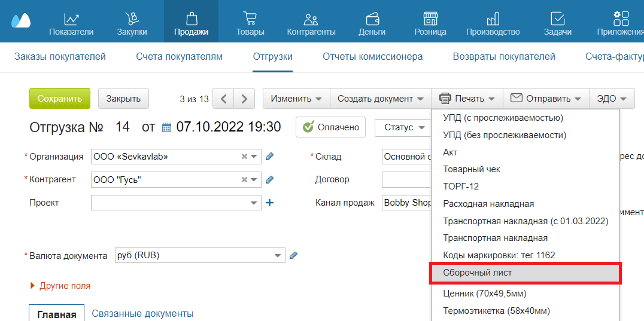Open the Валюта документа dropdown arrow
644x321 pixels.
coord(278,256)
